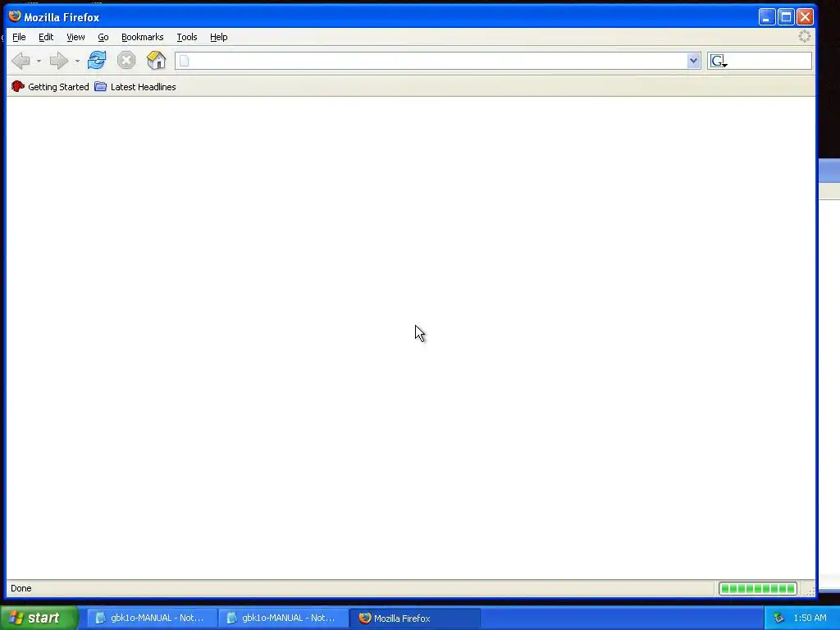Switch to the first gbk1o-MANUAL Notepad taskbar button
This screenshot has width=840, height=630.
point(152,618)
